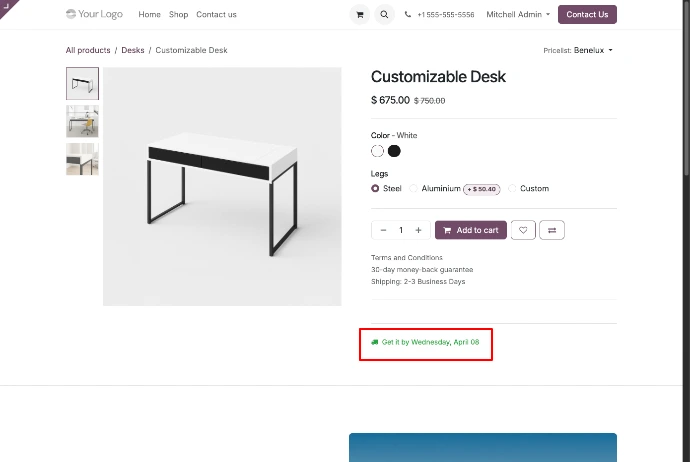Add desk to wishlist heart icon
This screenshot has width=690, height=462.
(523, 230)
